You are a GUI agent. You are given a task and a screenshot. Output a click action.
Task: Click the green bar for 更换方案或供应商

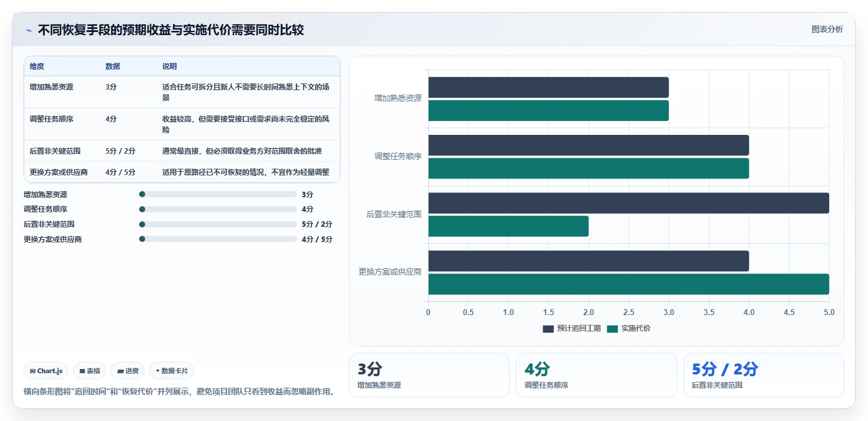tap(628, 284)
